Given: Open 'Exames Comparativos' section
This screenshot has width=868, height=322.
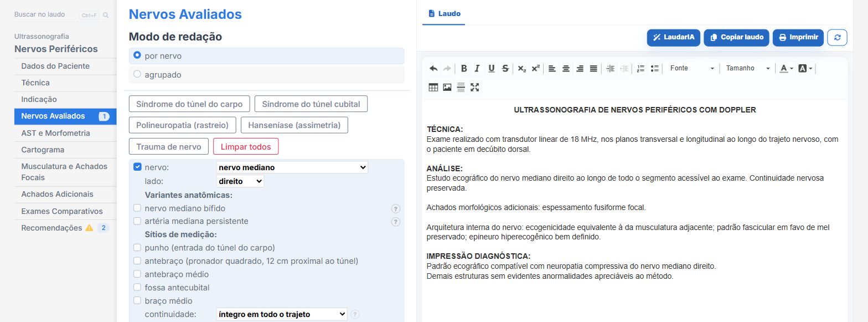Looking at the screenshot, I should click(65, 211).
